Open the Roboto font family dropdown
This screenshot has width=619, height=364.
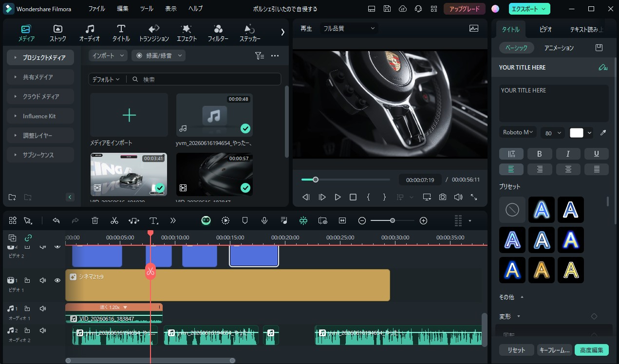point(518,132)
